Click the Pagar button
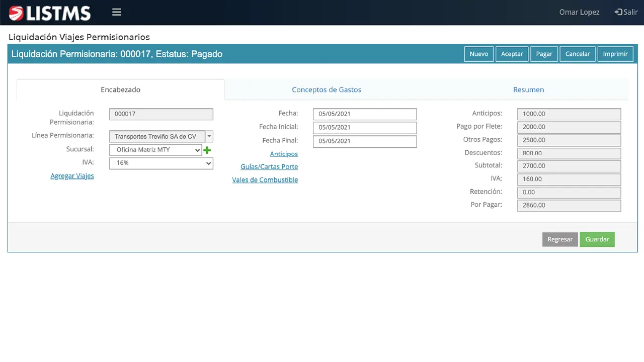The height and width of the screenshot is (362, 644). point(544,54)
